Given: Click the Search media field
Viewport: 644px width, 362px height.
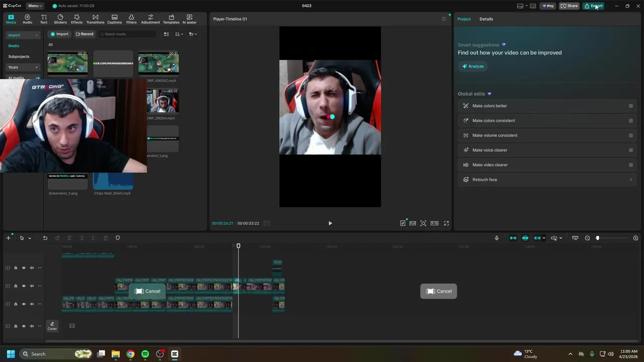Looking at the screenshot, I should [x=127, y=34].
